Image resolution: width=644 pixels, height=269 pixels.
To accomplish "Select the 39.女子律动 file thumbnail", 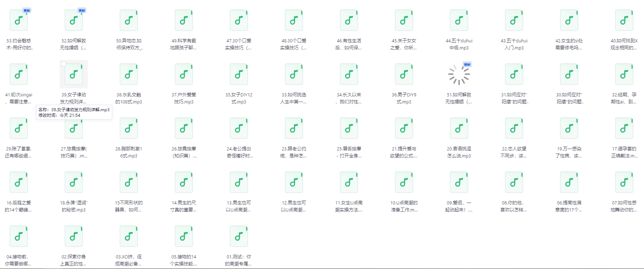I will pos(74,74).
